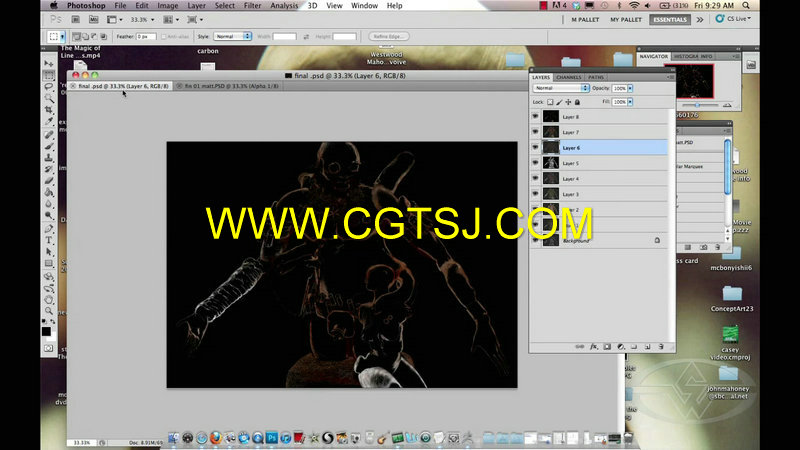
Task: Add layer mask in Layers panel
Action: tap(607, 346)
